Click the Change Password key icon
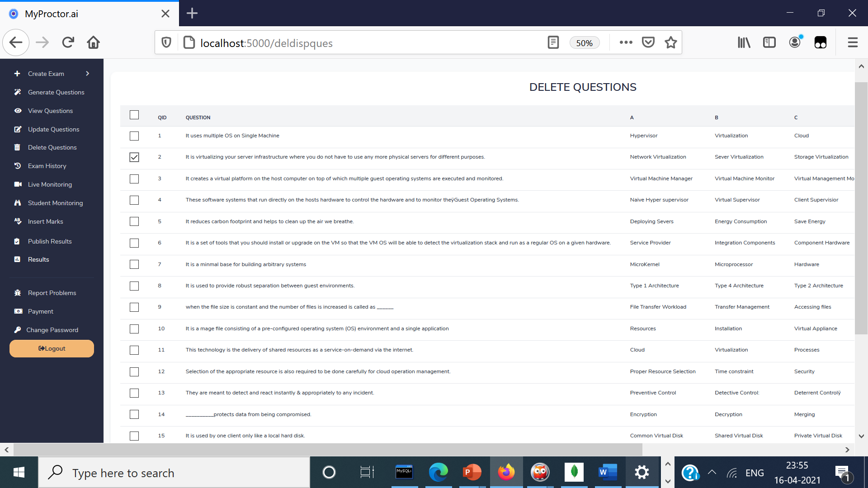The image size is (868, 488). tap(17, 330)
